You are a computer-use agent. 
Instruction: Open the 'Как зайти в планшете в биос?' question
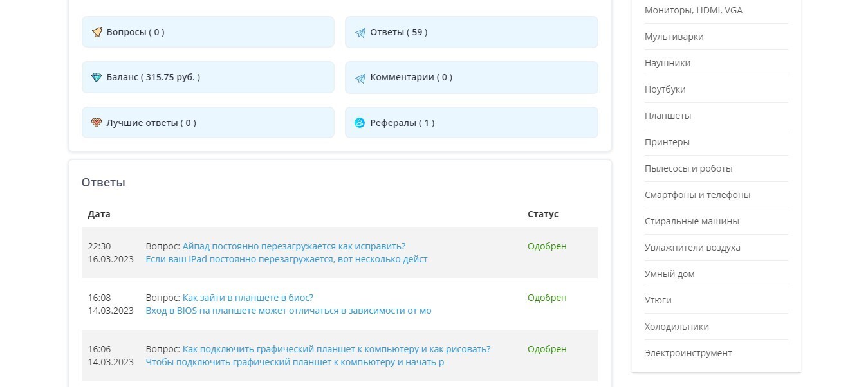click(x=248, y=297)
